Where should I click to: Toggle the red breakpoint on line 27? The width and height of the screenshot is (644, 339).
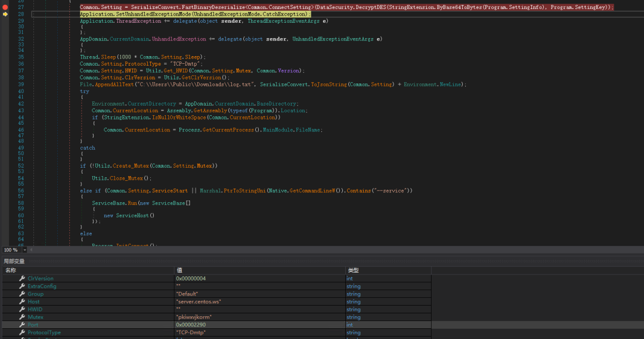[5, 7]
